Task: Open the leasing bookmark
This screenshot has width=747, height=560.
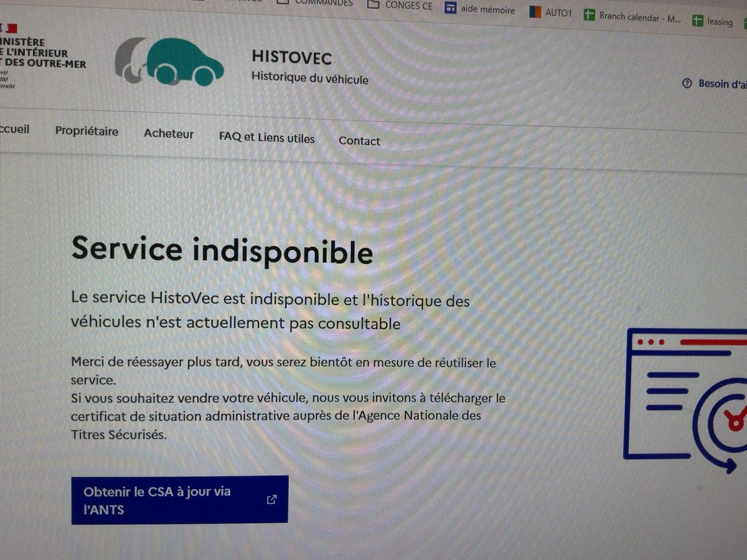Action: [x=713, y=21]
